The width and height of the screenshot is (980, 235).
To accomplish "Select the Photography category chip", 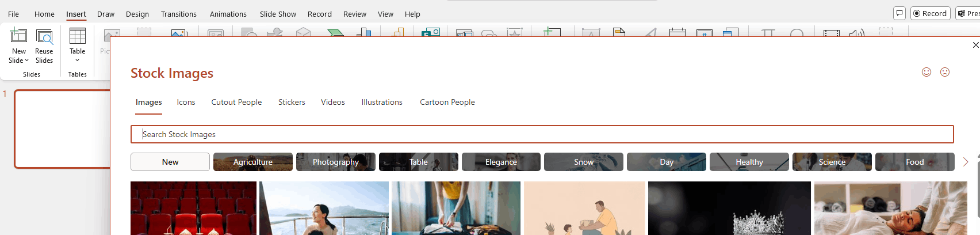I will [336, 162].
